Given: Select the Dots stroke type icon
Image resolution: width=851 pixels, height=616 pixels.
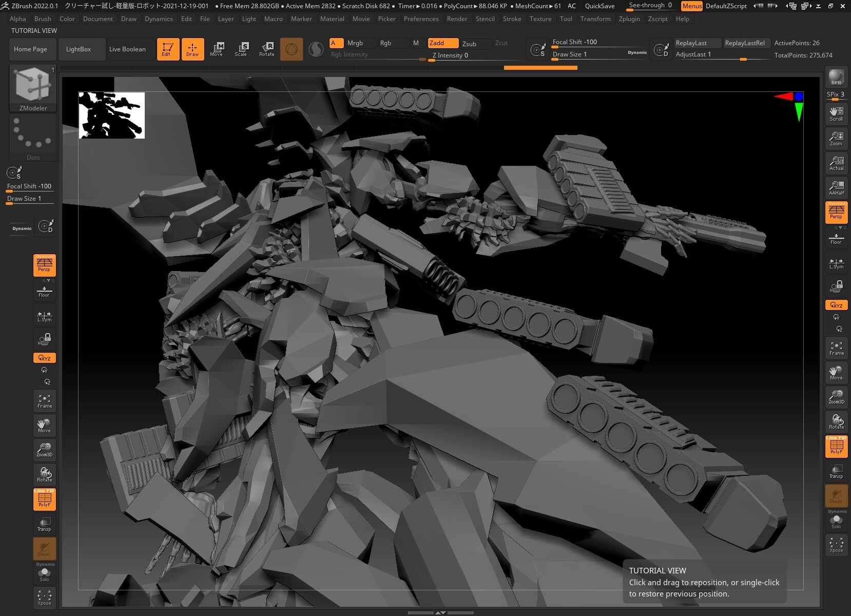Looking at the screenshot, I should coord(33,138).
